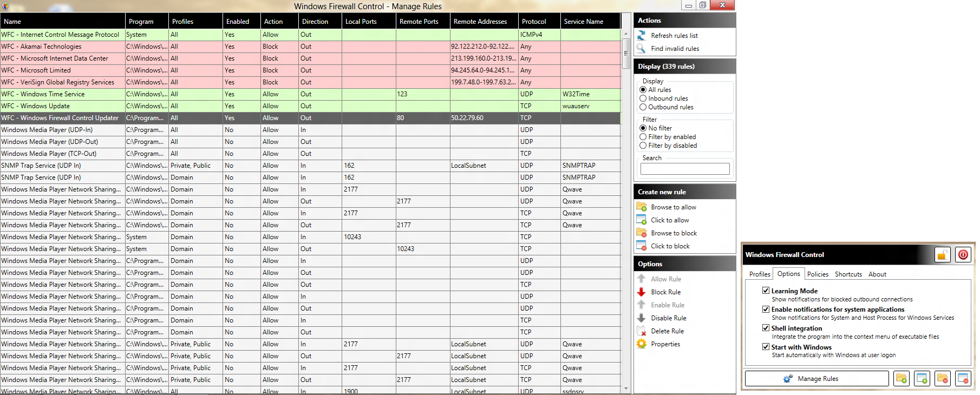Click the Manage Rules button
Viewport: 980px width, 395px height.
point(816,379)
